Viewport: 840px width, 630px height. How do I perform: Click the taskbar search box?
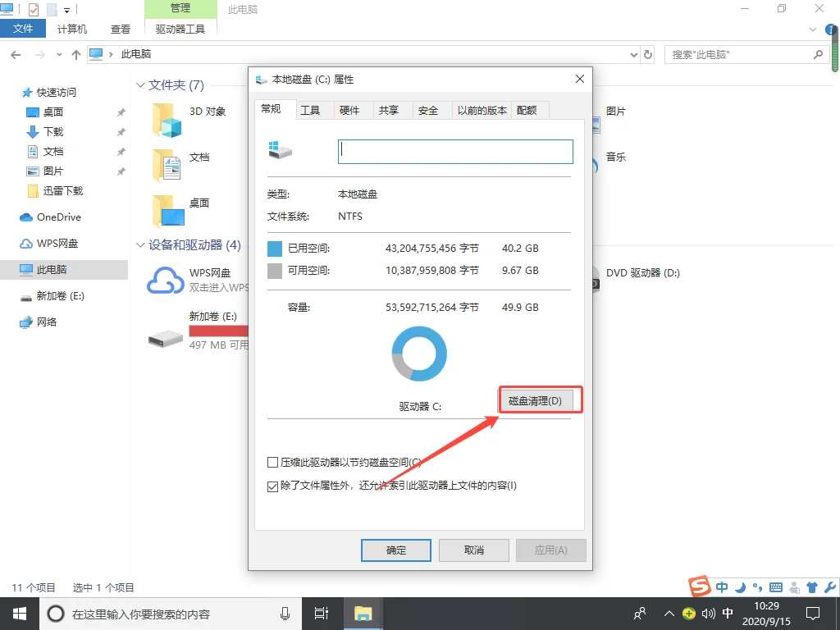coord(169,614)
